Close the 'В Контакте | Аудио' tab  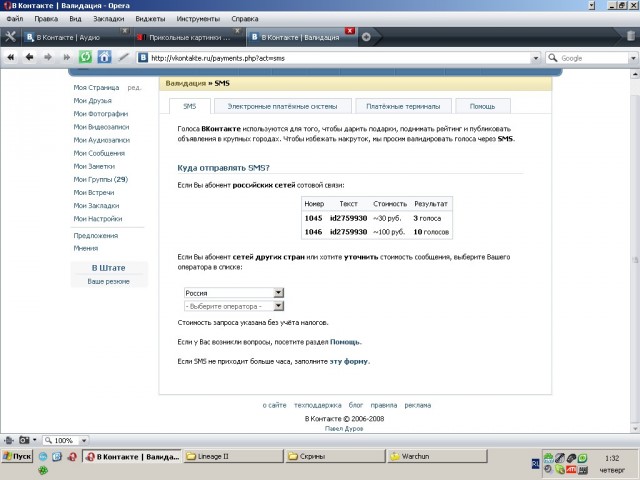click(125, 31)
